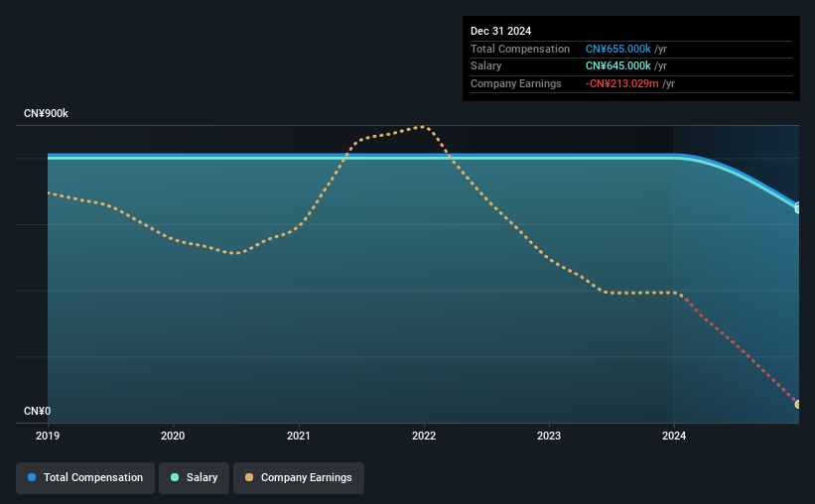Image resolution: width=815 pixels, height=504 pixels.
Task: Click the CN¥655.000k total compensation value
Action: (x=618, y=49)
